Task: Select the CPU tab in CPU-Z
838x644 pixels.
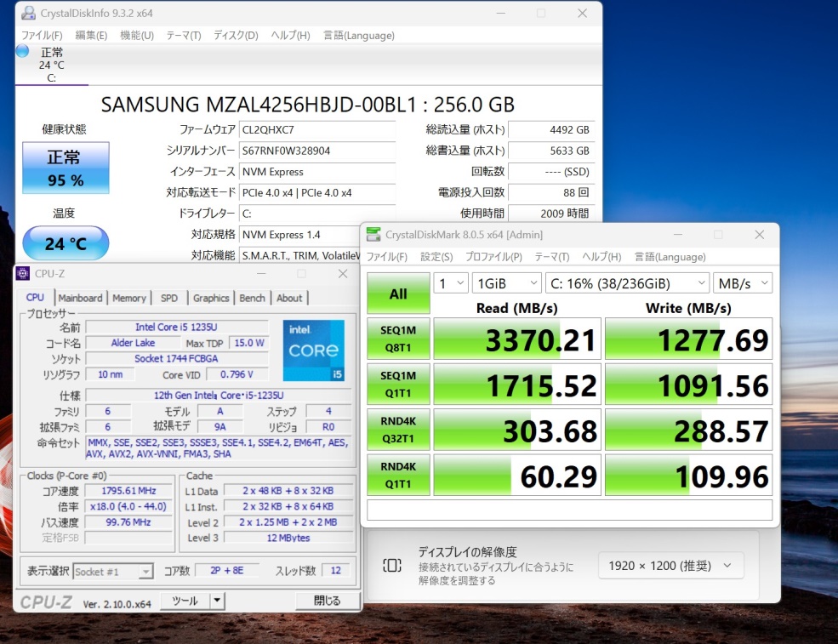Action: point(35,298)
